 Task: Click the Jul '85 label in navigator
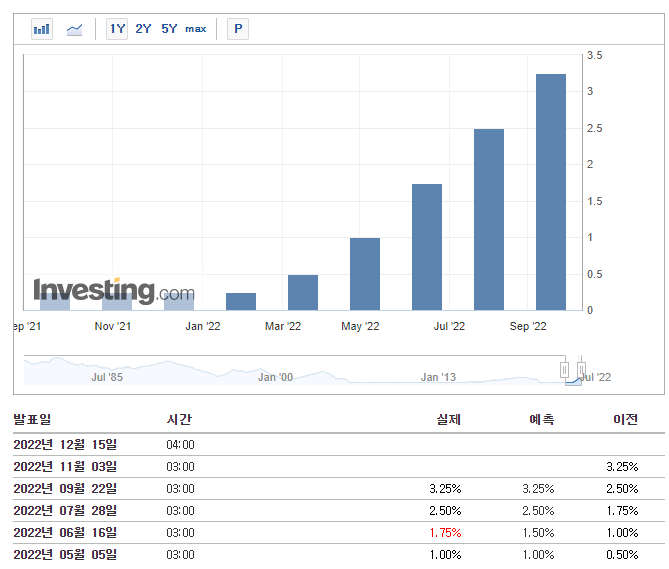(x=107, y=377)
